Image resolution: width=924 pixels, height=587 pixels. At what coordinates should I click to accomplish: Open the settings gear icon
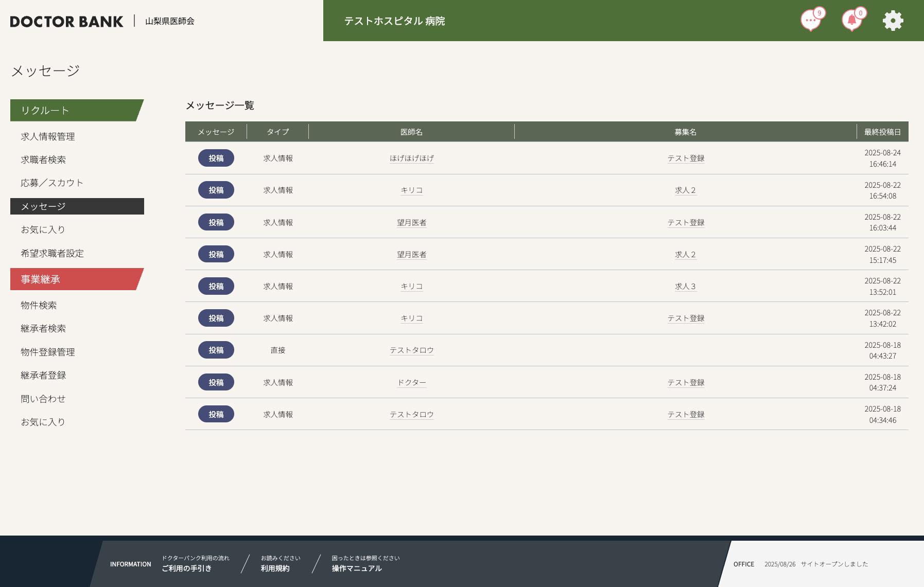pyautogui.click(x=893, y=21)
